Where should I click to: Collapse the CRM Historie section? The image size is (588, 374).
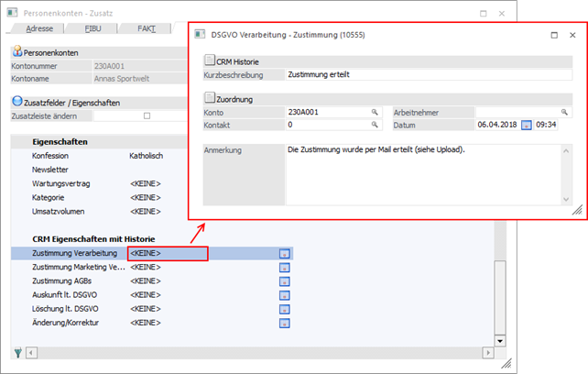[x=210, y=60]
